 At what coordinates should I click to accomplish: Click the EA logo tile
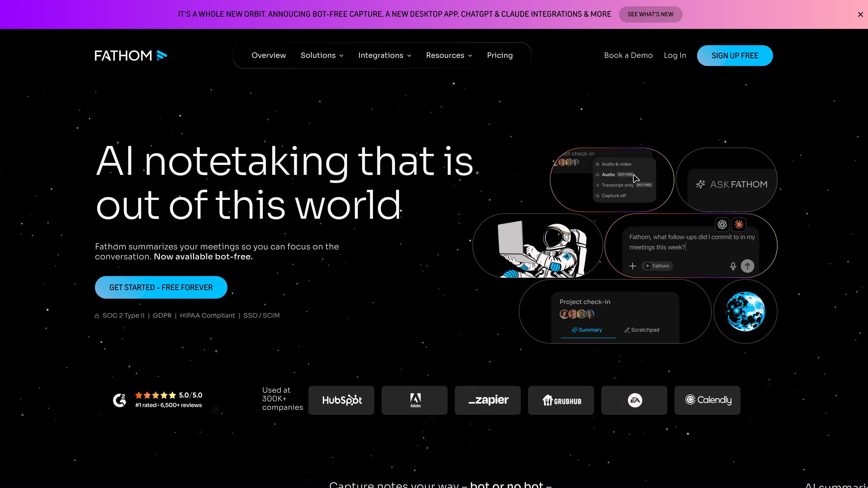click(634, 400)
